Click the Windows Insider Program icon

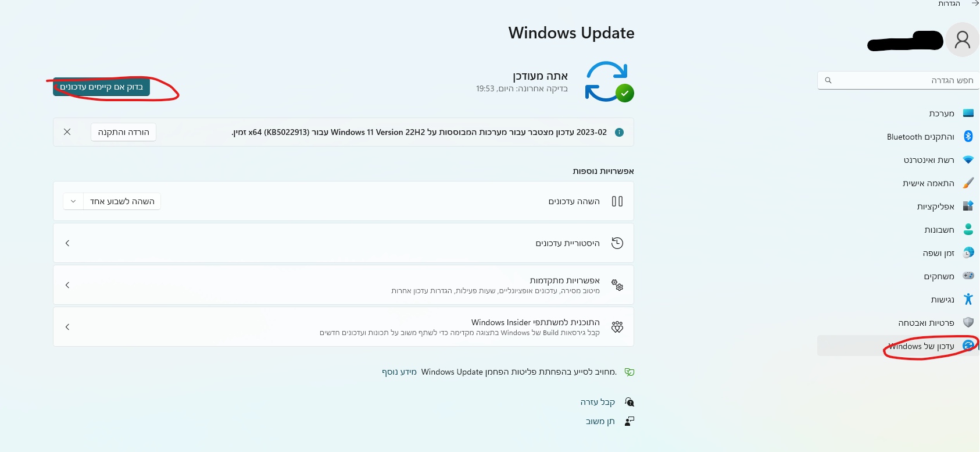(617, 327)
